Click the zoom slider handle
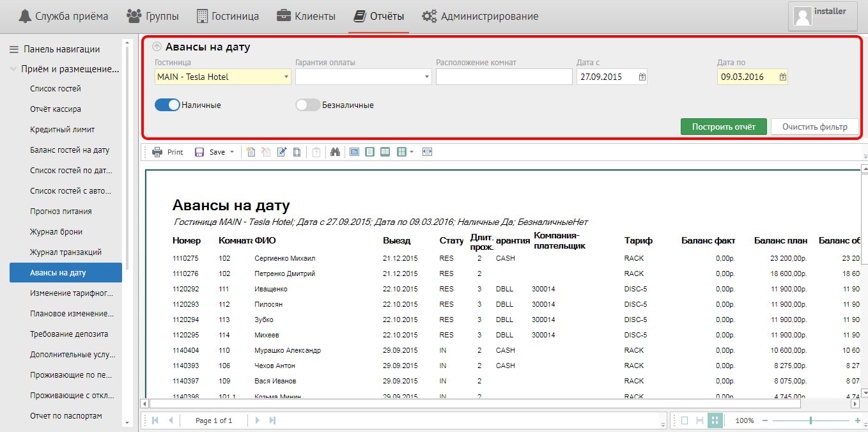 [810, 420]
